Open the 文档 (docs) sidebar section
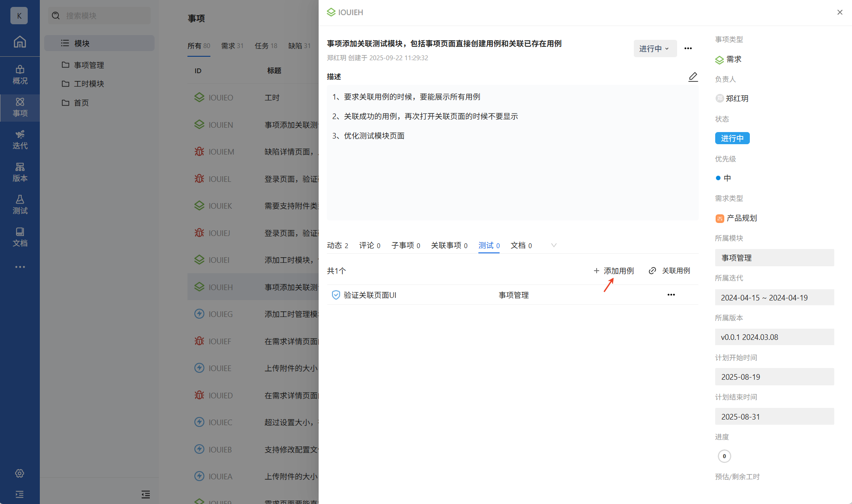The height and width of the screenshot is (504, 852). (x=19, y=237)
